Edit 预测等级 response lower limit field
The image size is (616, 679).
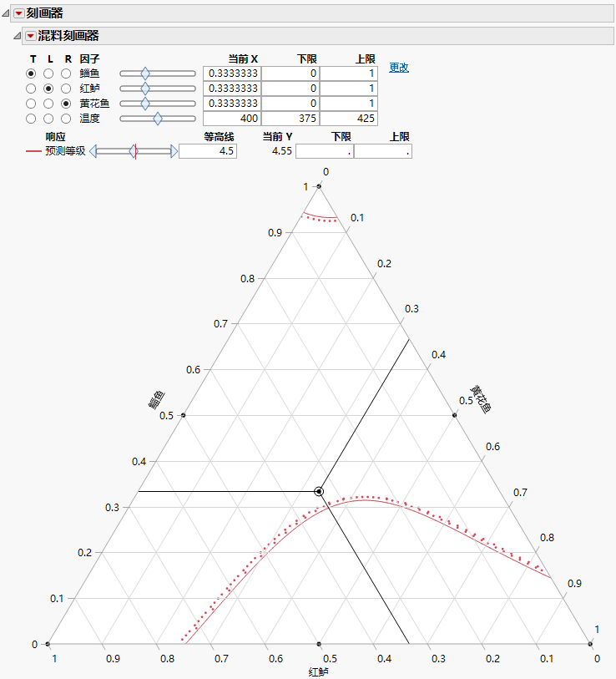click(x=325, y=151)
